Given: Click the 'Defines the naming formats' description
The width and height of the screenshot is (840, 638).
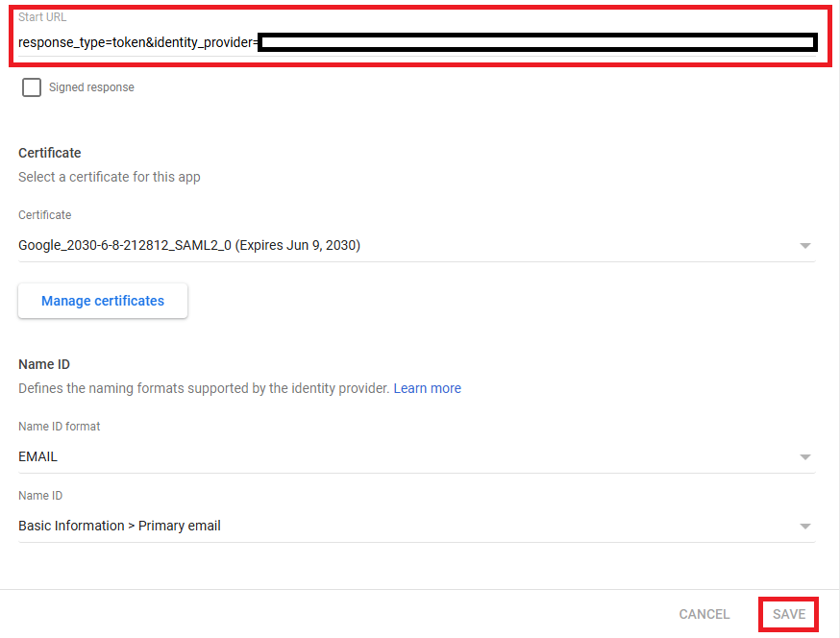Looking at the screenshot, I should pyautogui.click(x=204, y=388).
